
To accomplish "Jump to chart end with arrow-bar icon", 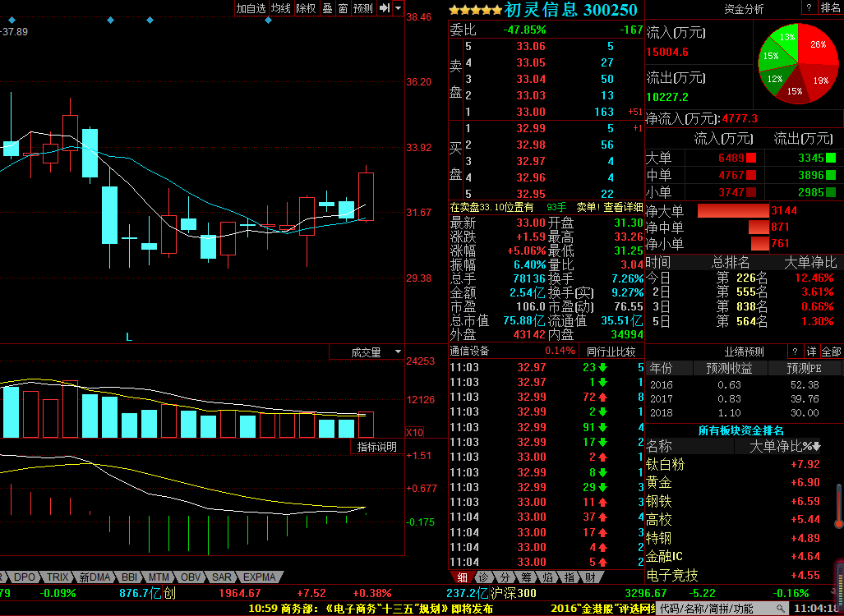I will pyautogui.click(x=385, y=8).
